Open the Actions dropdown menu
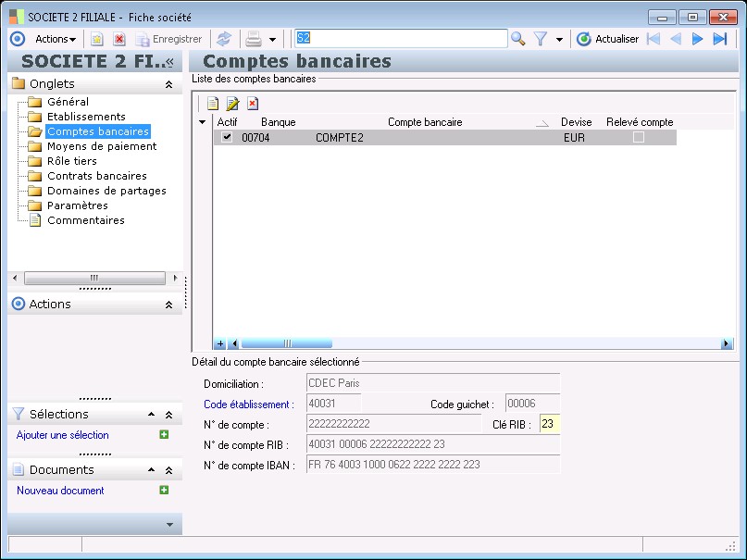Screen dimensions: 747x560 click(x=56, y=39)
